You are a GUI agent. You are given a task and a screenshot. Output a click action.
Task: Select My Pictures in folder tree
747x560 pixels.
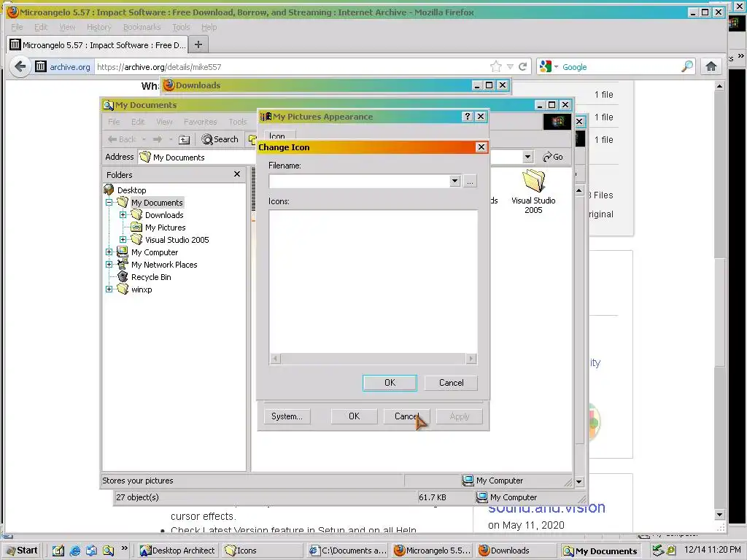[165, 227]
